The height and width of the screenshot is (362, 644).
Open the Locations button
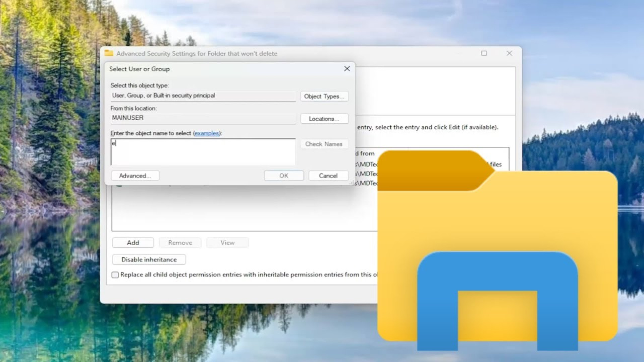click(324, 119)
